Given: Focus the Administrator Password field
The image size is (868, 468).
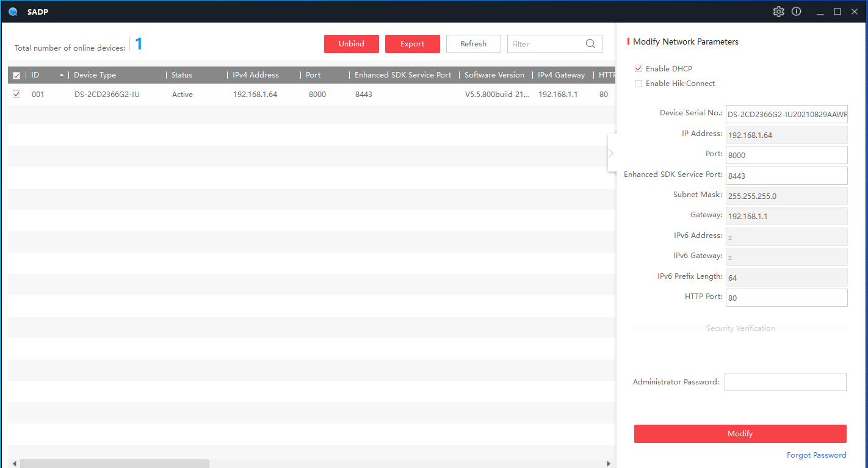Looking at the screenshot, I should (786, 382).
